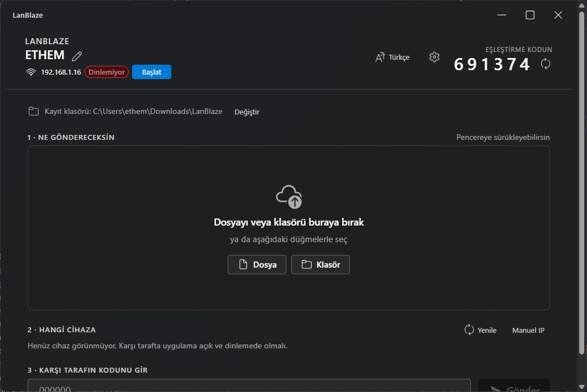The width and height of the screenshot is (587, 392).
Task: Change language via Türkçe selector
Action: pyautogui.click(x=392, y=57)
